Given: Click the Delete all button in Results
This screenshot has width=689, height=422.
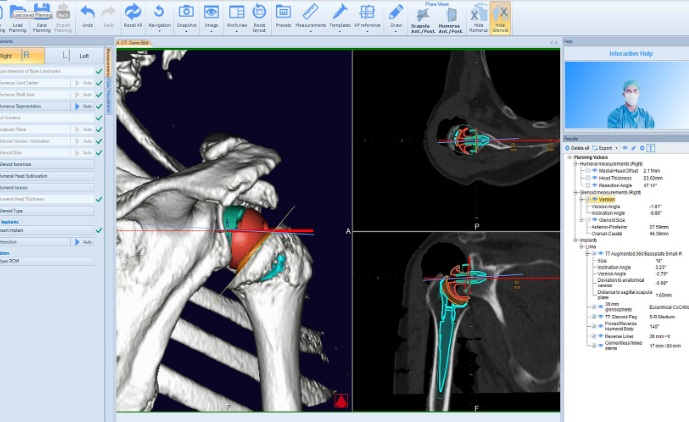Looking at the screenshot, I should point(579,147).
